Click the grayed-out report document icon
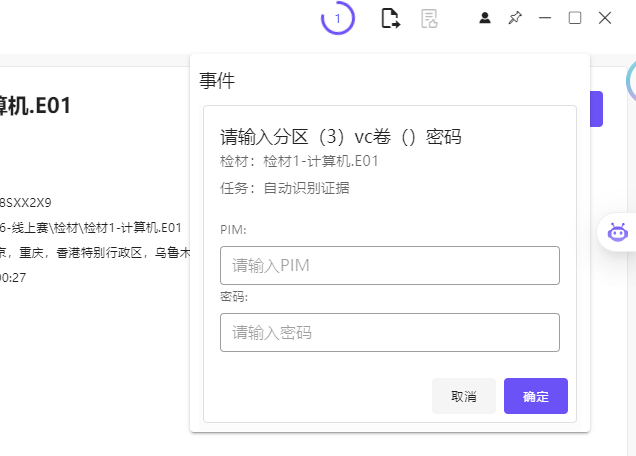 430,18
